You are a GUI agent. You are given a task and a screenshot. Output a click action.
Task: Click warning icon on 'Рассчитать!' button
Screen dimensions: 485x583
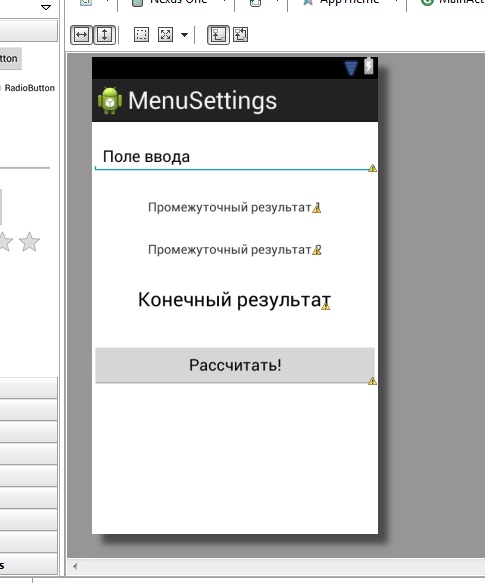coord(372,381)
